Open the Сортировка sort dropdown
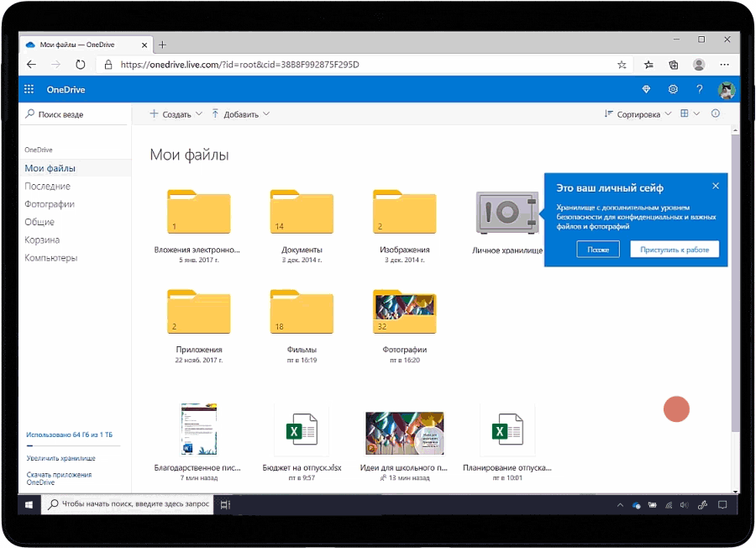The width and height of the screenshot is (756, 548). 638,114
